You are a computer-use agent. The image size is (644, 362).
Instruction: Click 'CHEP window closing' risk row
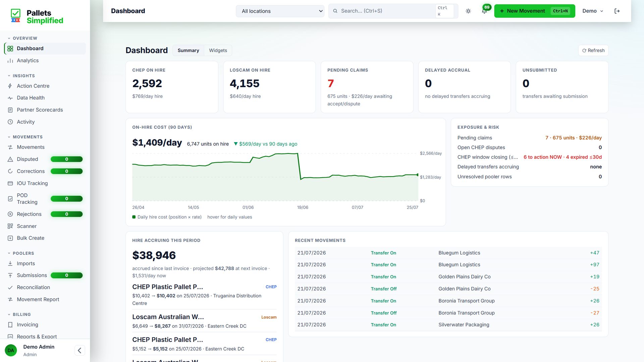529,157
